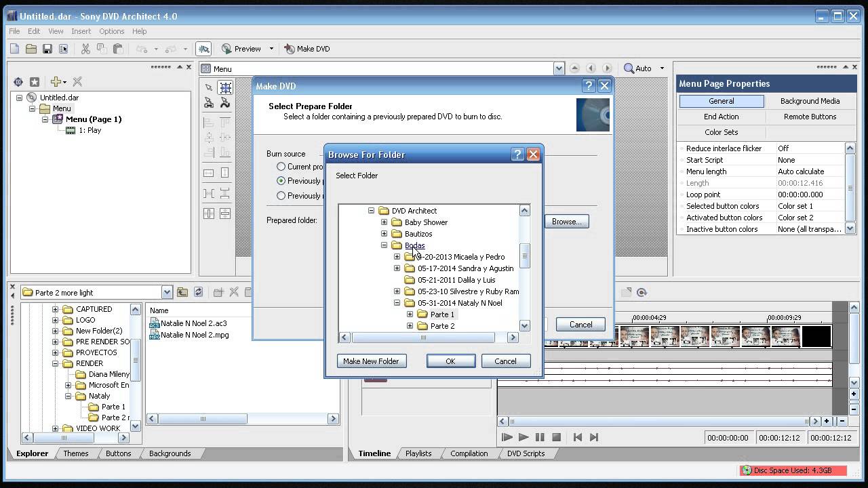Open the Zoom Auto dropdown arrow

(662, 68)
